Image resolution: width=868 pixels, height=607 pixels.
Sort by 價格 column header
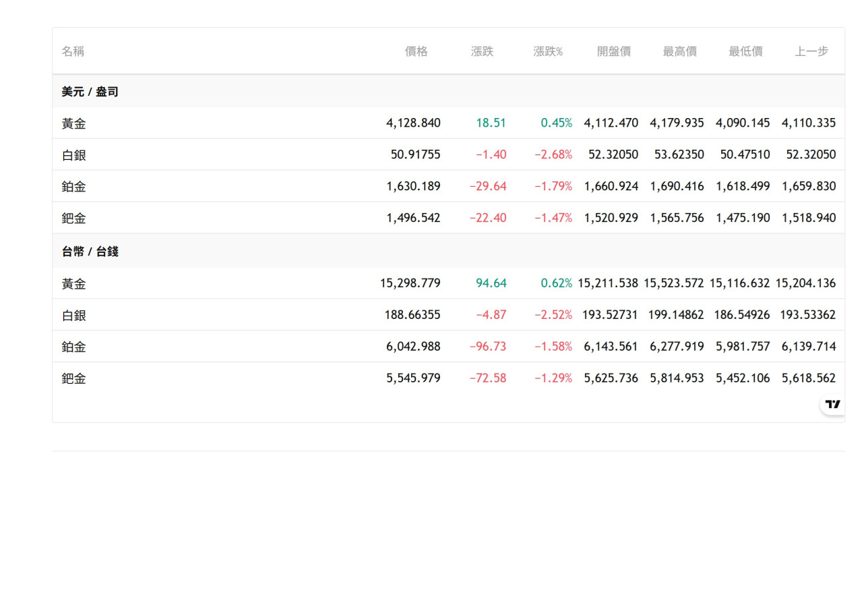click(x=416, y=51)
